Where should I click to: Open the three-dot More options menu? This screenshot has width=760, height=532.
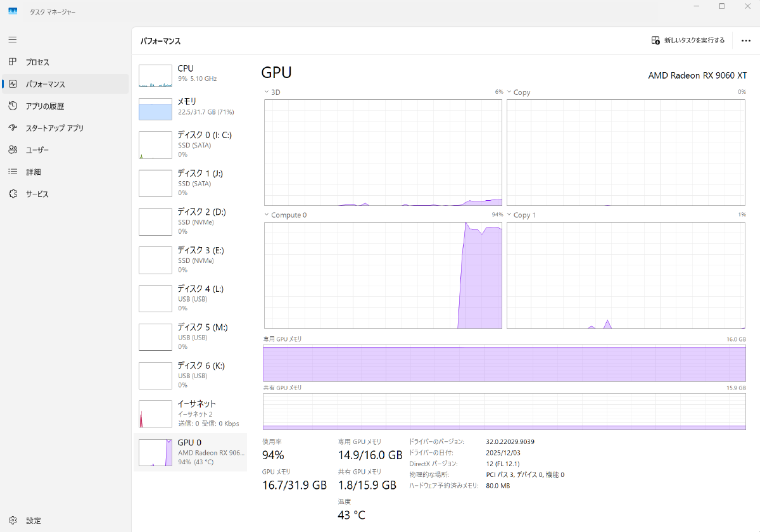tap(745, 41)
